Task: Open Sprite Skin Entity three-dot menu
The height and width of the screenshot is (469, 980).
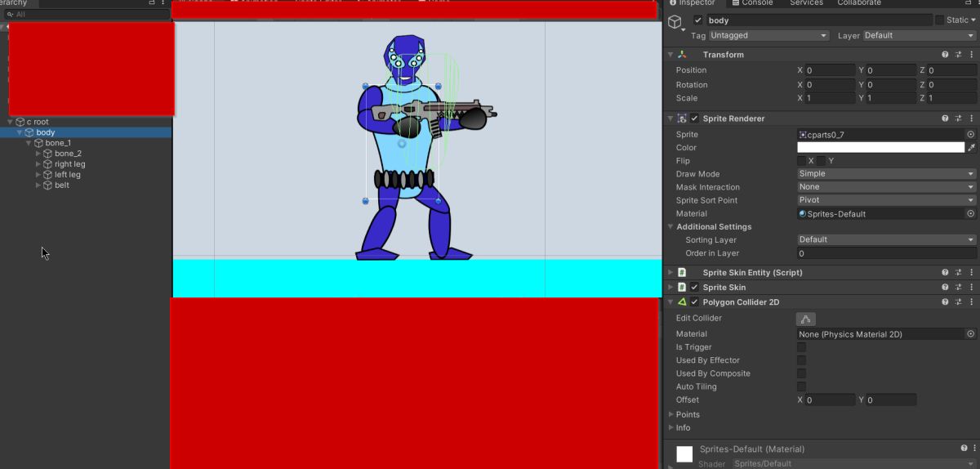Action: pyautogui.click(x=972, y=273)
